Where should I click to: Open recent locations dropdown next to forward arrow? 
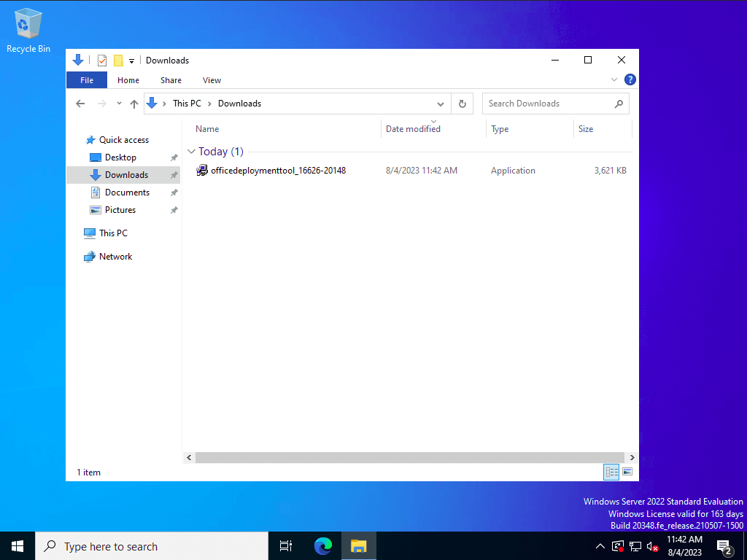tap(118, 104)
